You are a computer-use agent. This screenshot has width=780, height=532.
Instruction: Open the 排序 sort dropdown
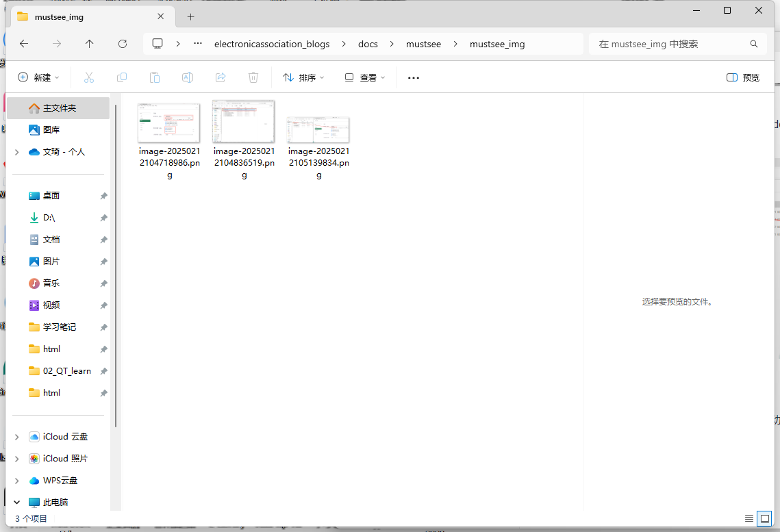pos(303,77)
